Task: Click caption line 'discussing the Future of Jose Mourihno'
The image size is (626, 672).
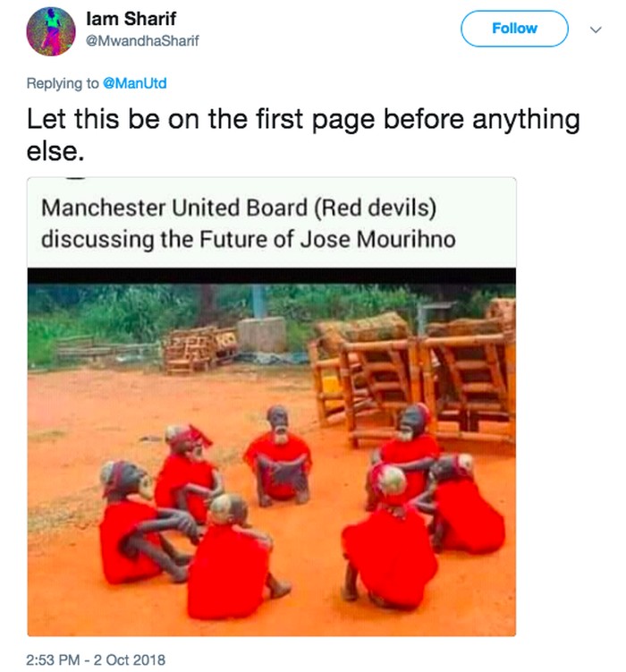Action: pyautogui.click(x=249, y=241)
